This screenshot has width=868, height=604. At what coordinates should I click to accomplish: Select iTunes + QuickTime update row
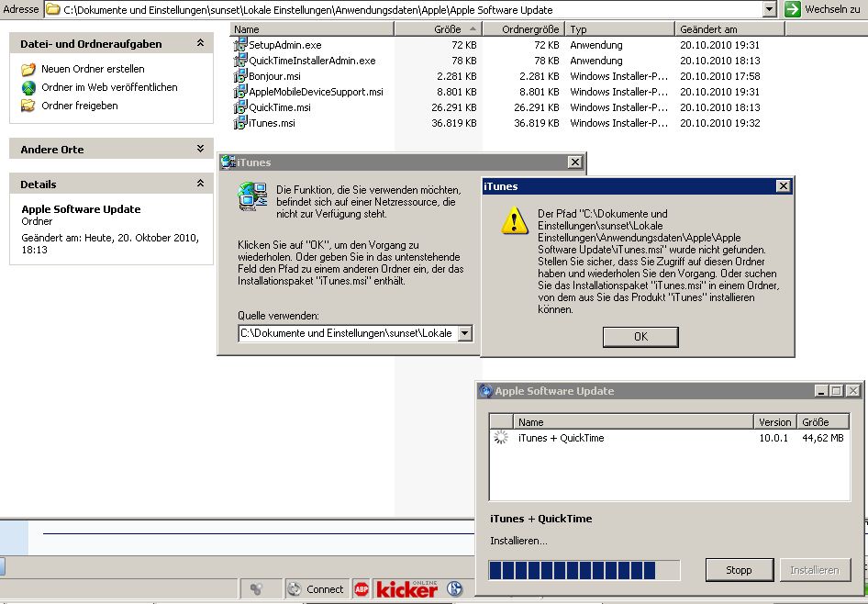(x=669, y=437)
